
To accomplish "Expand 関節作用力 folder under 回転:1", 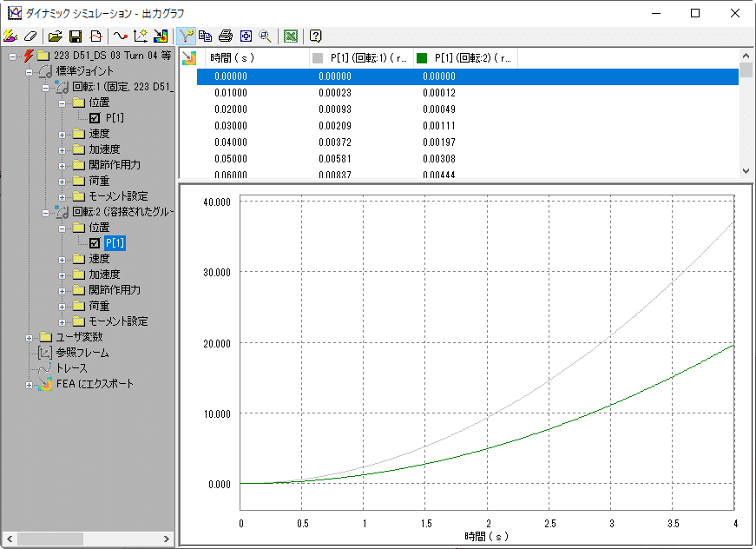I will 62,166.
